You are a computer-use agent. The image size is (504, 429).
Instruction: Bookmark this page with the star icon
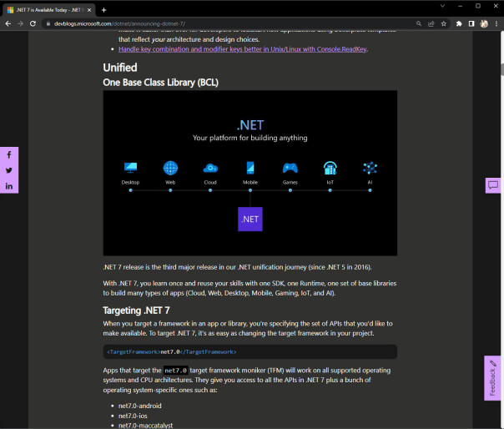click(444, 23)
